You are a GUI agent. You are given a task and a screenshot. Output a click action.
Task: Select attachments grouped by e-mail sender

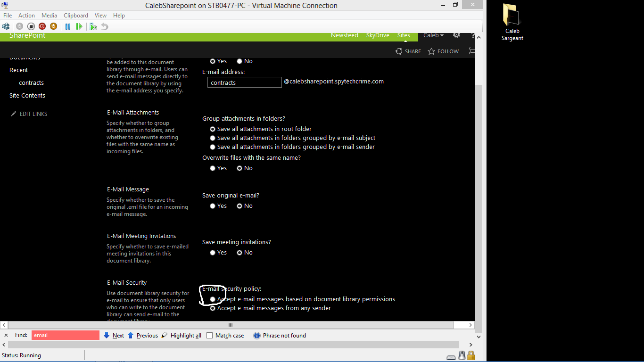tap(213, 147)
